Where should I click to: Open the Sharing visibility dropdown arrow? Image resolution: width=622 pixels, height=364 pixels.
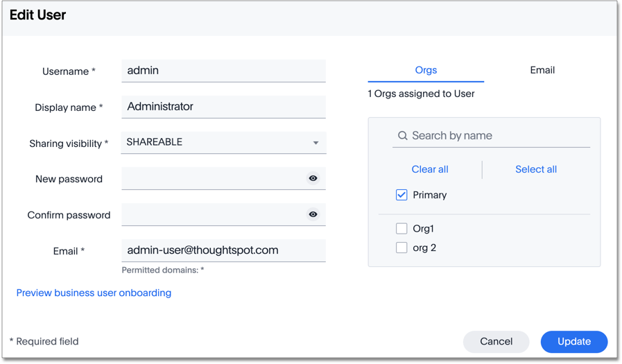click(316, 143)
